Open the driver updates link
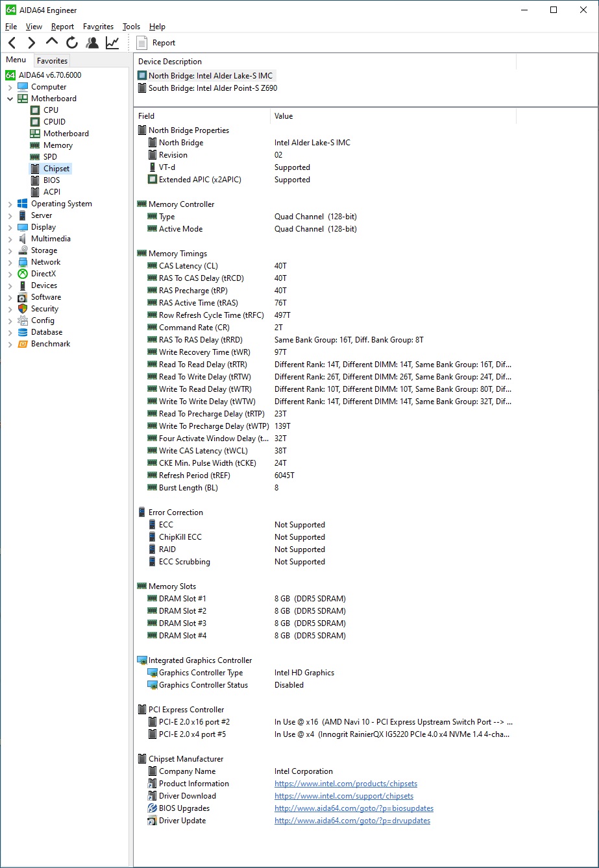 tap(352, 821)
